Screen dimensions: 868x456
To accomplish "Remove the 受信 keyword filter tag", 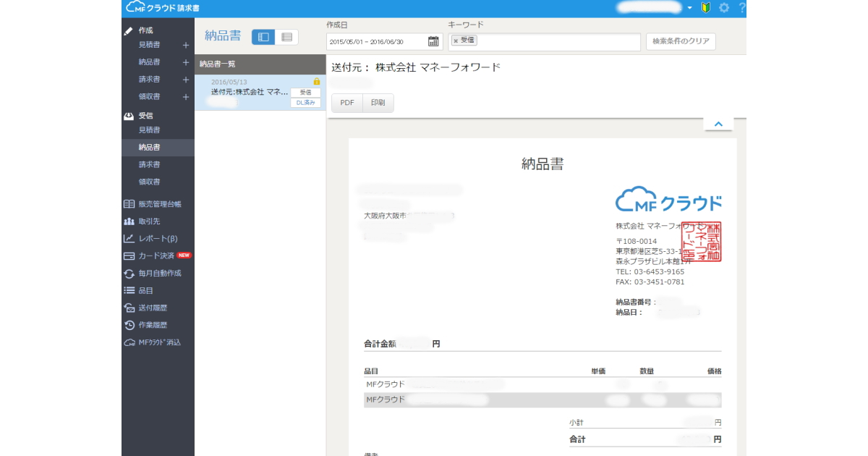I will pyautogui.click(x=455, y=41).
